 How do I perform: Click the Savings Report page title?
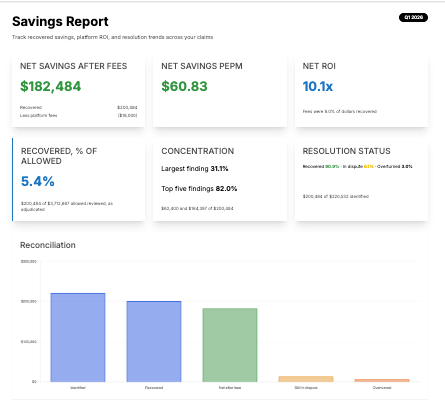coord(60,22)
